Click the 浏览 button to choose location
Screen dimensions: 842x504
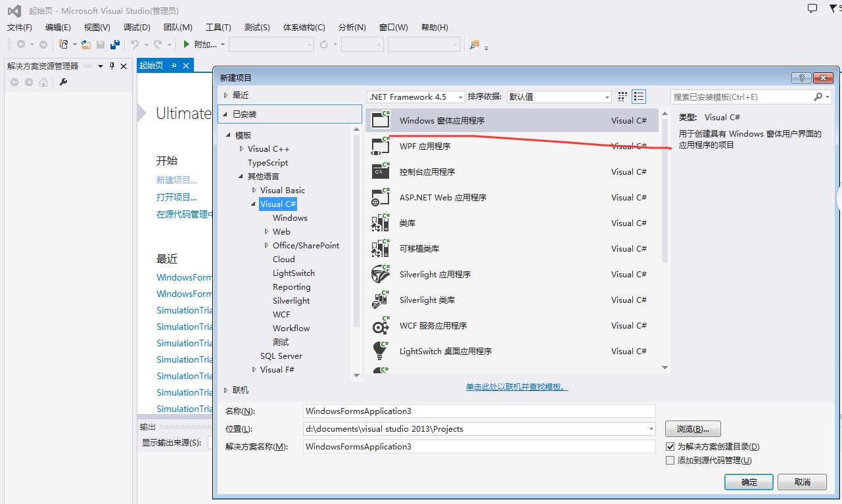point(692,428)
